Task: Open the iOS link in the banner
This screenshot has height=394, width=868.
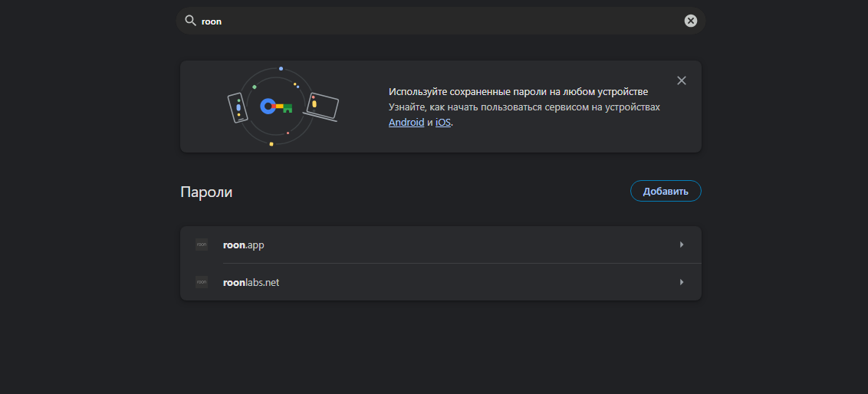Action: point(443,123)
